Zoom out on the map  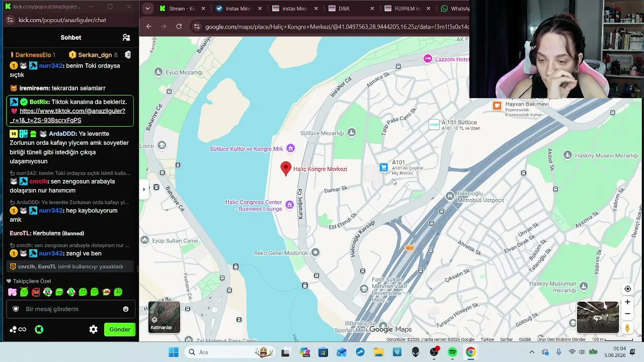(627, 314)
